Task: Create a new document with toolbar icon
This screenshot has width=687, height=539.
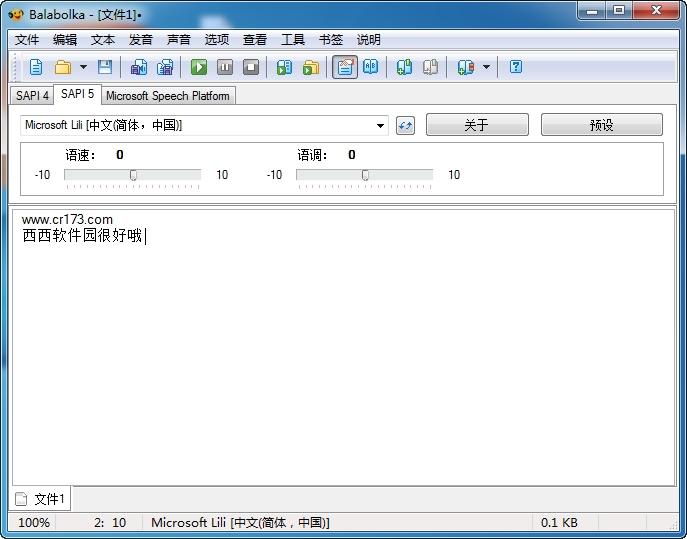Action: click(36, 67)
